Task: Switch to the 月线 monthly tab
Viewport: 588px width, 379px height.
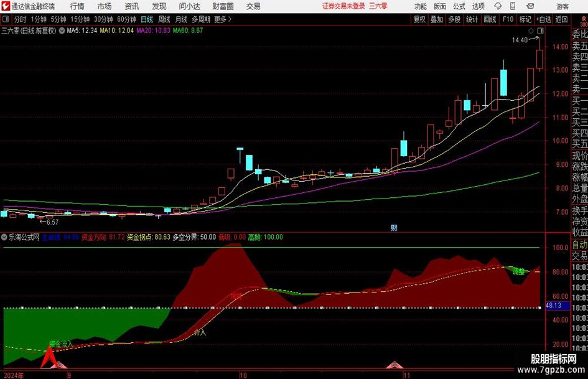Action: (x=181, y=19)
